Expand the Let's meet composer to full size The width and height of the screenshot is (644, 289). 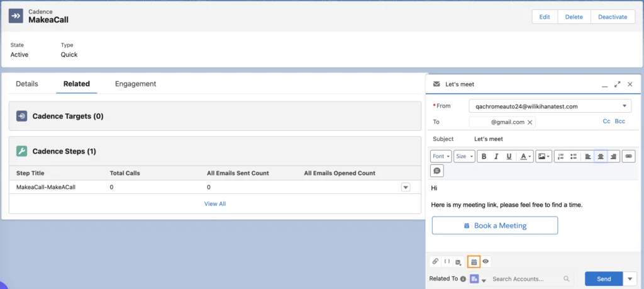pos(618,84)
